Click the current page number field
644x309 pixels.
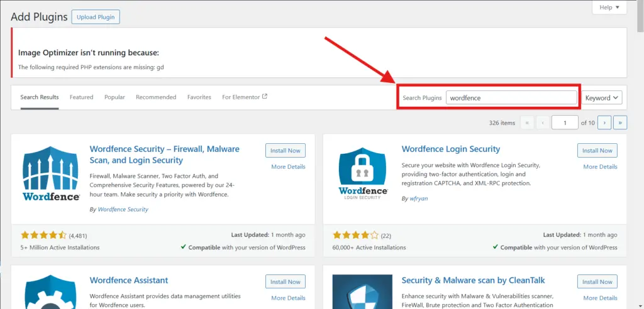[x=565, y=122]
